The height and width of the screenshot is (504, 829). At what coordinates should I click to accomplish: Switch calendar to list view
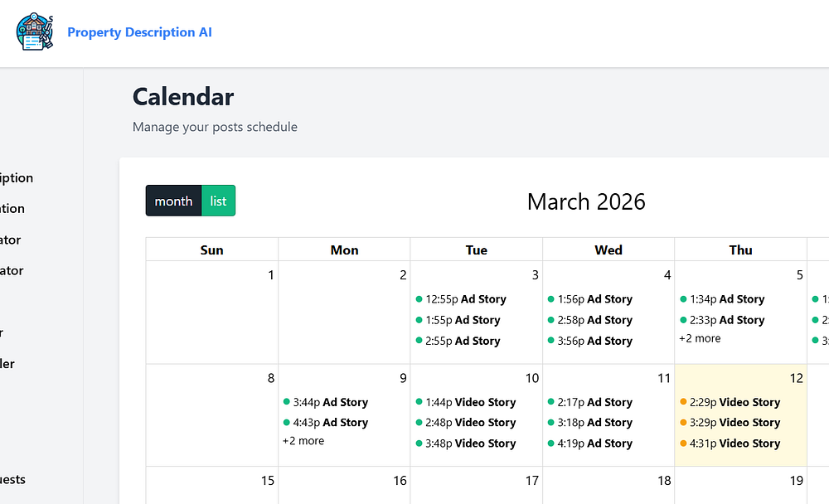218,201
